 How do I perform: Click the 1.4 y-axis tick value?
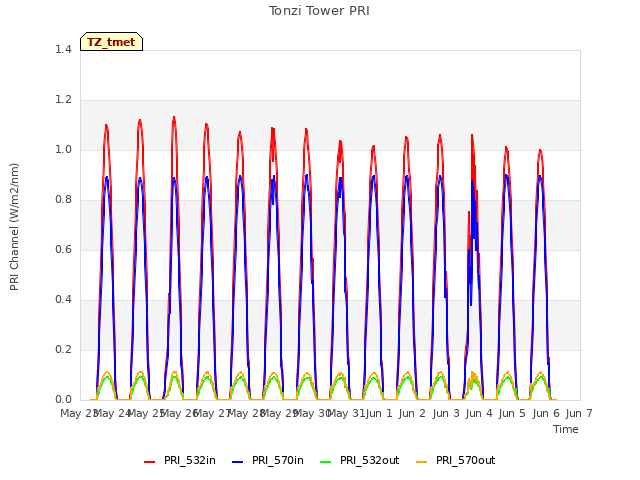coord(63,49)
